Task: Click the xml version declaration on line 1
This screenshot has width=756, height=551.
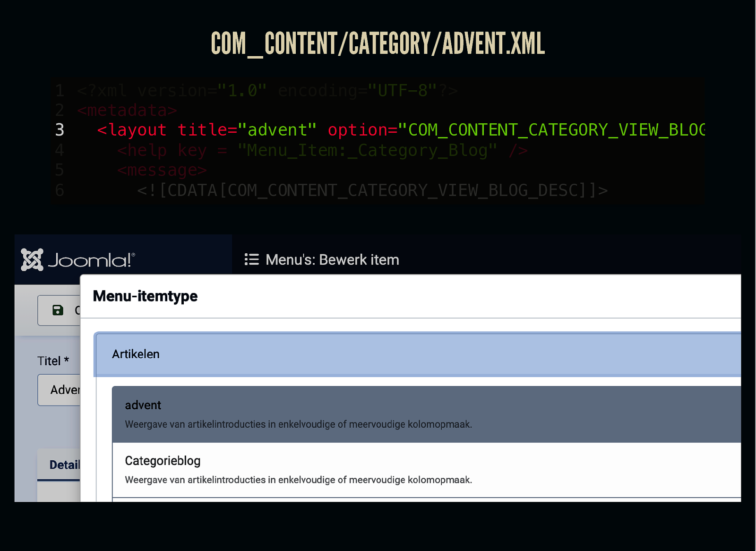Action: (x=267, y=90)
